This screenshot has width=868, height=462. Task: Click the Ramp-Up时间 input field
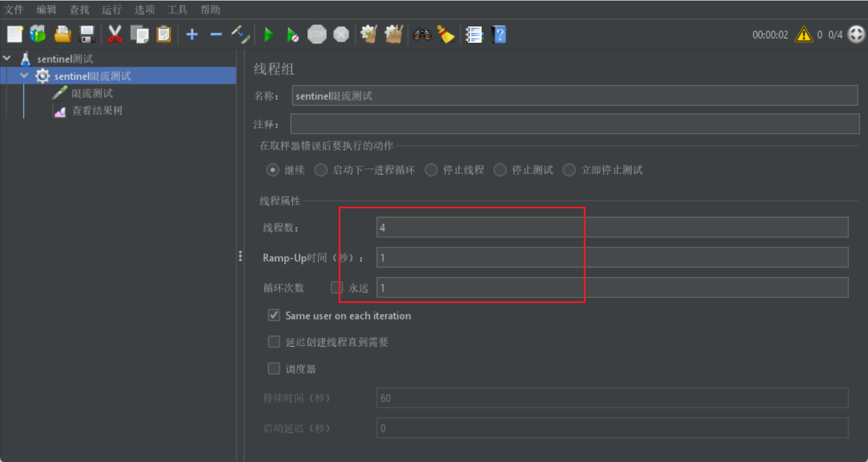[x=612, y=257]
